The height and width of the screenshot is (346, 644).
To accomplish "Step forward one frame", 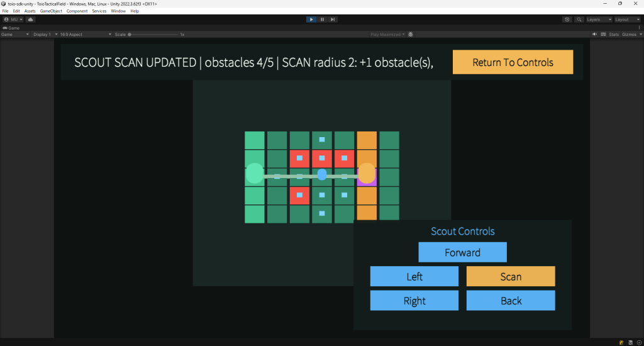I will pyautogui.click(x=333, y=20).
